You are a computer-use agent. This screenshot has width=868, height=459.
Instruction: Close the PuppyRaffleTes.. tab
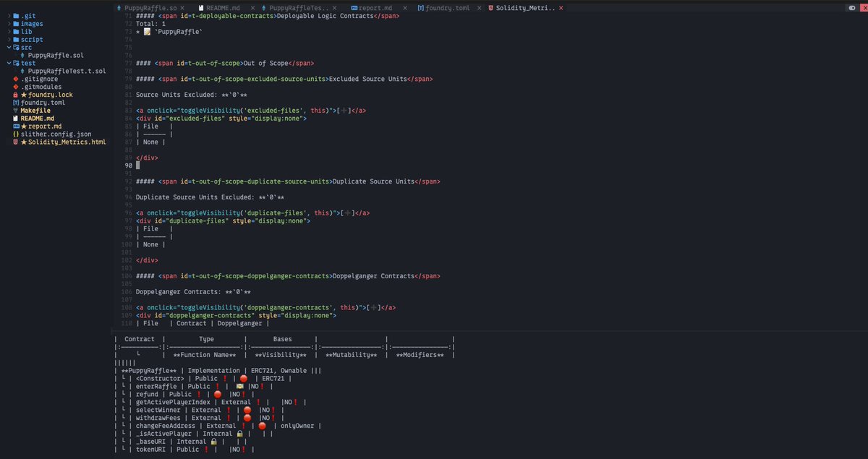point(335,8)
